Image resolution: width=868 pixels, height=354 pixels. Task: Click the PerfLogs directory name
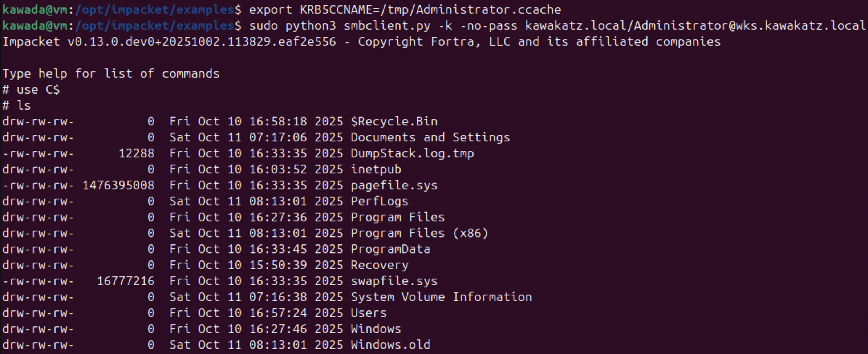point(379,201)
